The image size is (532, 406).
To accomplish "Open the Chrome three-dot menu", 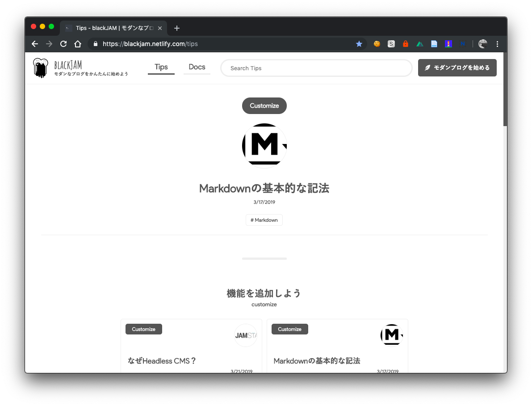I will [x=497, y=44].
